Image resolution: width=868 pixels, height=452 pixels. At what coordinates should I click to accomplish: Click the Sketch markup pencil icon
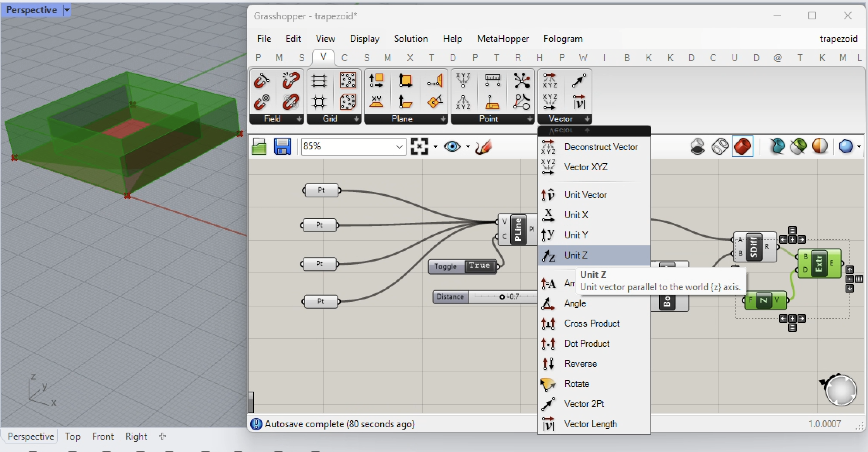[484, 147]
